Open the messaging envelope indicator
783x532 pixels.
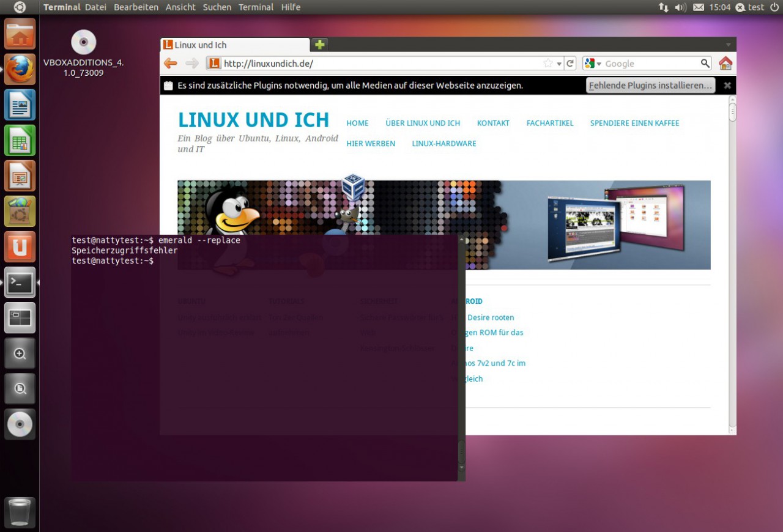(699, 7)
